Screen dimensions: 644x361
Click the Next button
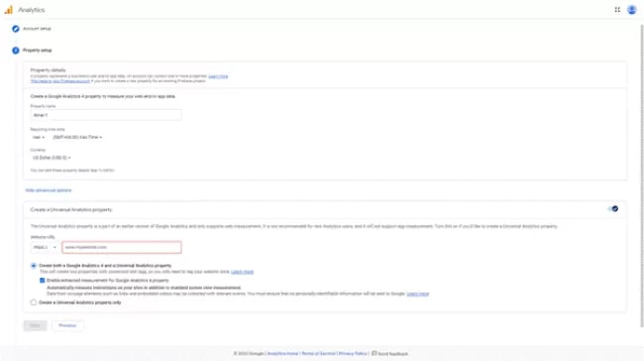point(36,325)
